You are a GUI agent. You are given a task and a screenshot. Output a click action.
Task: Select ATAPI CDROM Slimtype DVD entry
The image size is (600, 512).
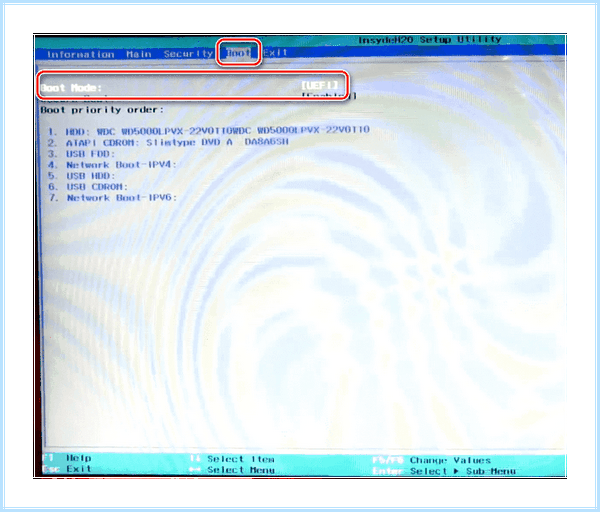(x=168, y=142)
